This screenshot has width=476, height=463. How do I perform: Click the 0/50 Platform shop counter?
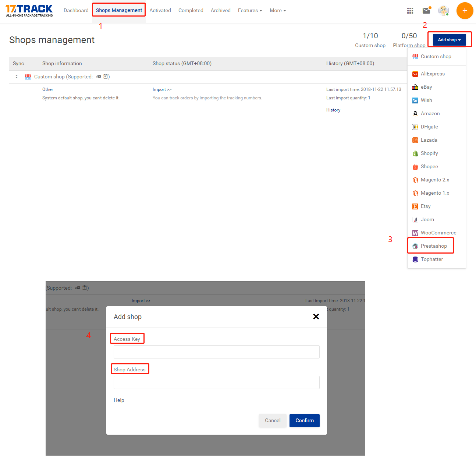[409, 40]
